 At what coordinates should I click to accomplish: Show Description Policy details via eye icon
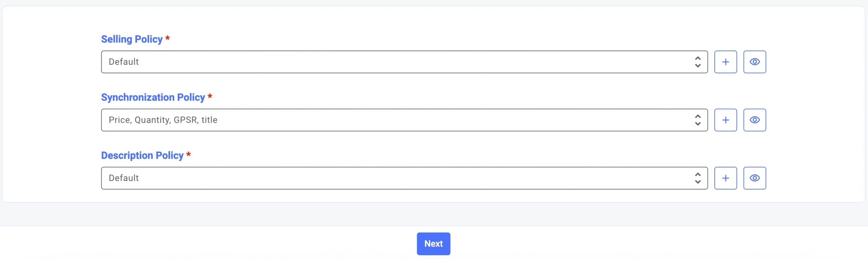point(754,178)
